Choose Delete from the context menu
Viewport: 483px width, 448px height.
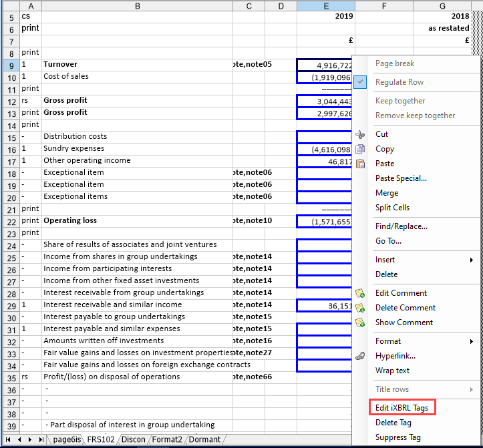tap(387, 274)
